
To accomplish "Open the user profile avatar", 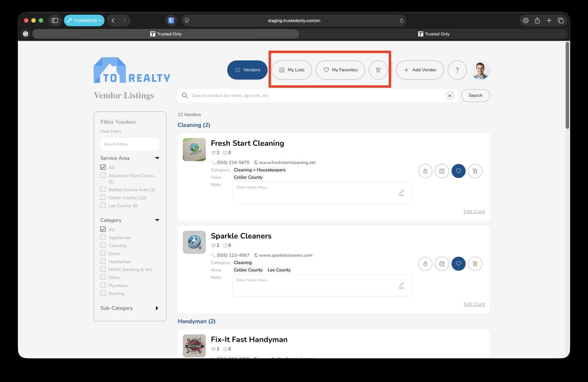I will pos(480,70).
